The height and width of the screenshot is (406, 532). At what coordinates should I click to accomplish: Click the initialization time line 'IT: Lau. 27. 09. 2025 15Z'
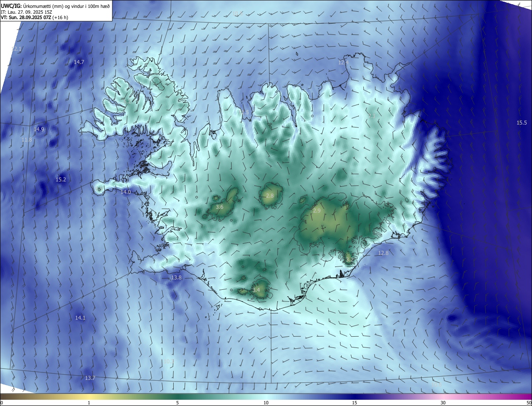(27, 12)
